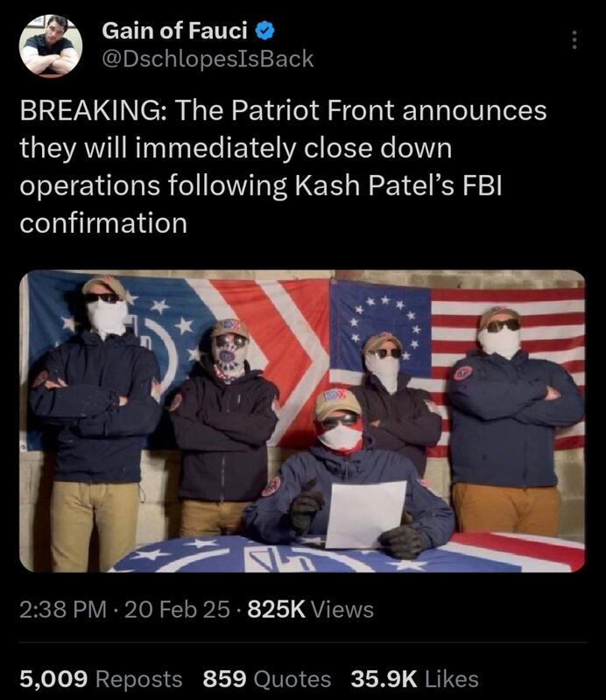606x700 pixels.
Task: Click the blue verified checkmark badge
Action: click(x=264, y=31)
